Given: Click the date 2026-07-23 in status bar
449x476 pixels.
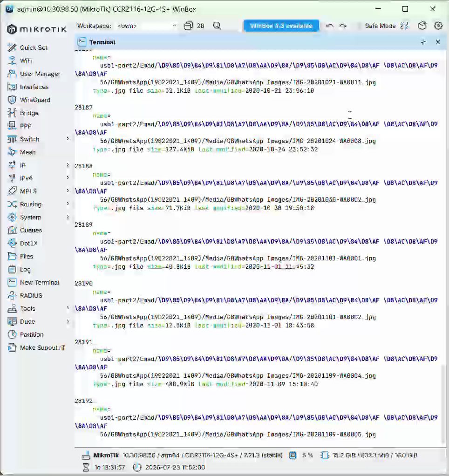Looking at the screenshot, I should click(x=160, y=467).
